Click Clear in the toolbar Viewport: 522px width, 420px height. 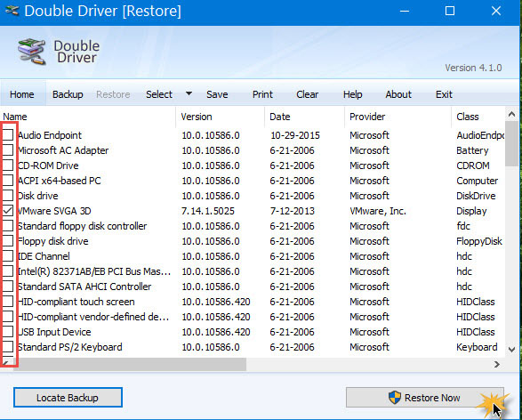pos(308,94)
